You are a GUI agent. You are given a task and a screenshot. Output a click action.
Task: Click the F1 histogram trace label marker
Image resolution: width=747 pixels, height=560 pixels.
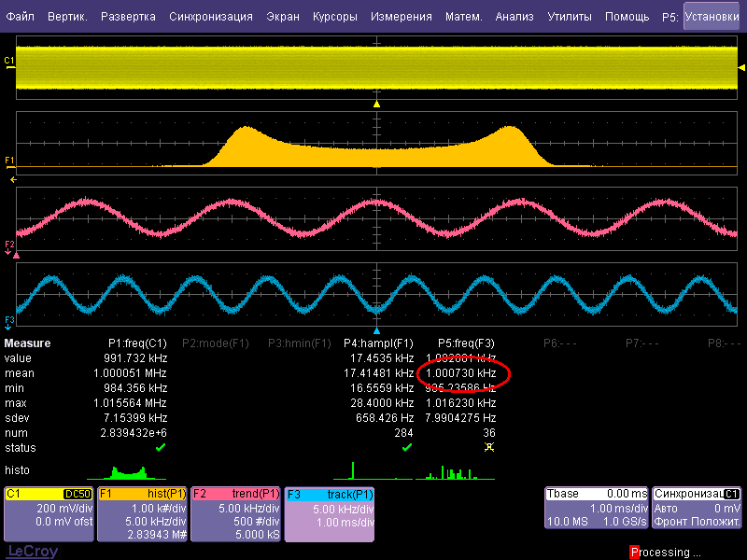point(9,161)
